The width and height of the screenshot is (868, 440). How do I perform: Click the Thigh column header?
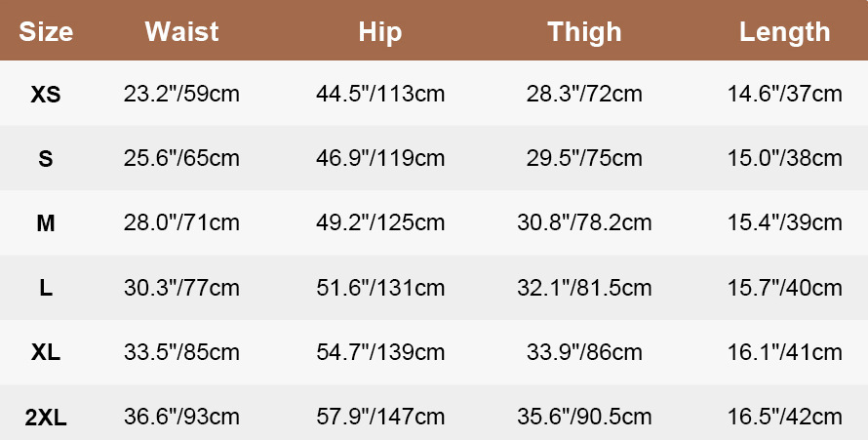click(584, 33)
